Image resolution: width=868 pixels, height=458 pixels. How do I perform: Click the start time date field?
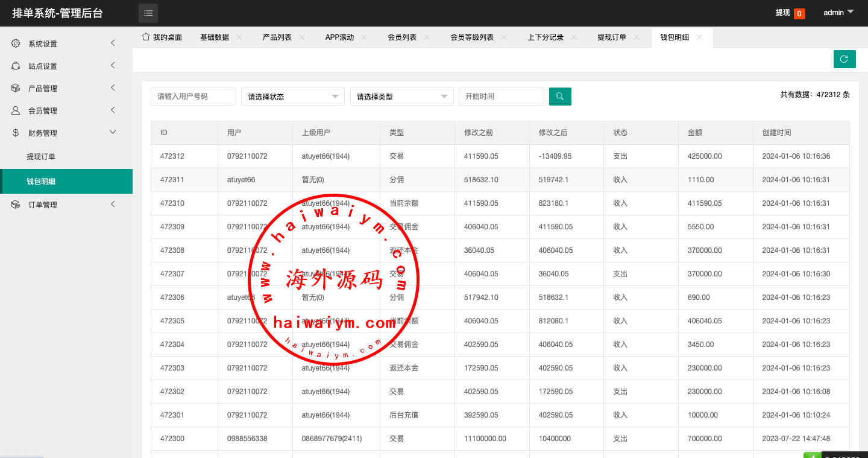point(501,97)
